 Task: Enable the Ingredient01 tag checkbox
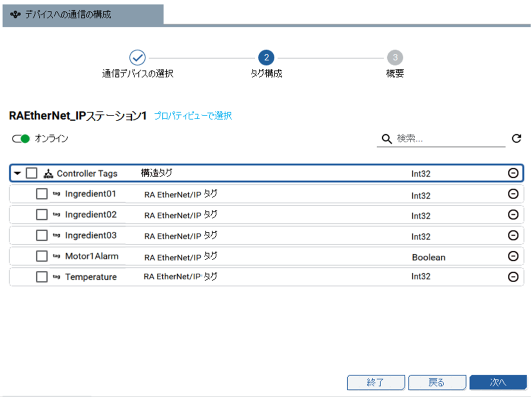pos(42,194)
